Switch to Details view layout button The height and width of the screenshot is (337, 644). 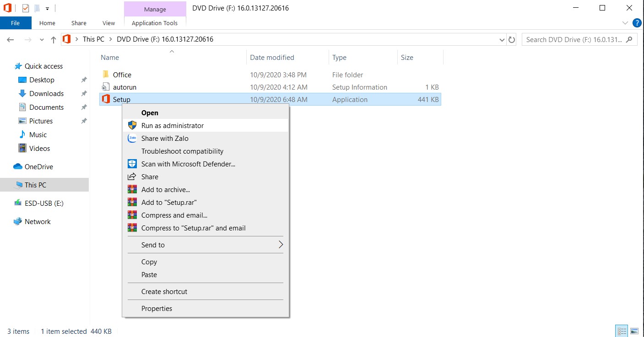point(622,331)
